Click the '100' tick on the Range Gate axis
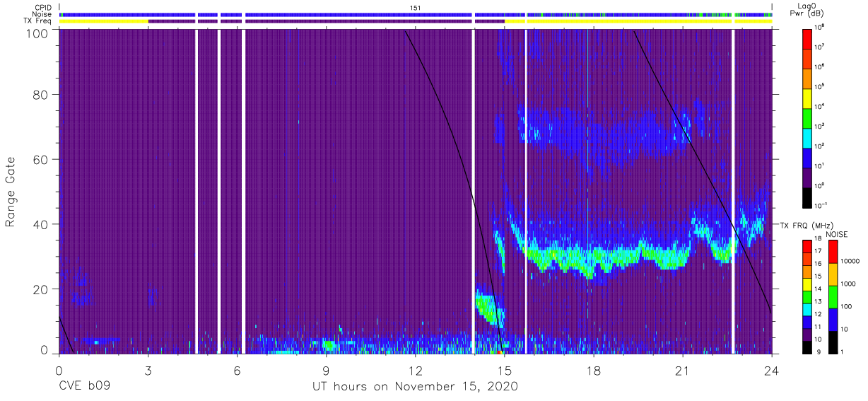The image size is (868, 401). pyautogui.click(x=37, y=33)
